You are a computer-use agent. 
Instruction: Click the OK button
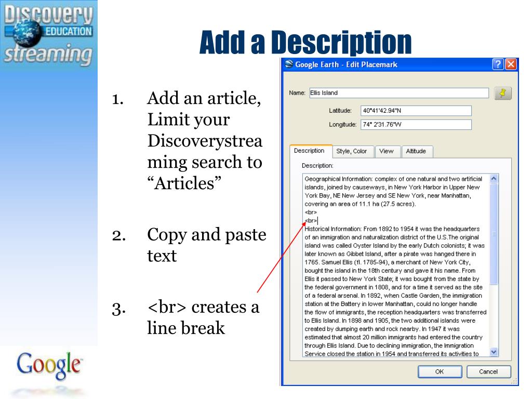point(440,372)
